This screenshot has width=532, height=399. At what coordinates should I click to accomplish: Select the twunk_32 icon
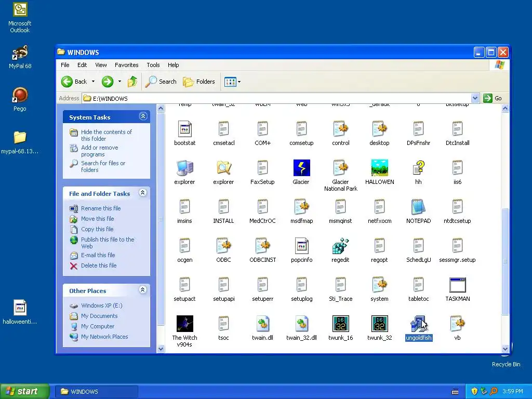pyautogui.click(x=380, y=324)
